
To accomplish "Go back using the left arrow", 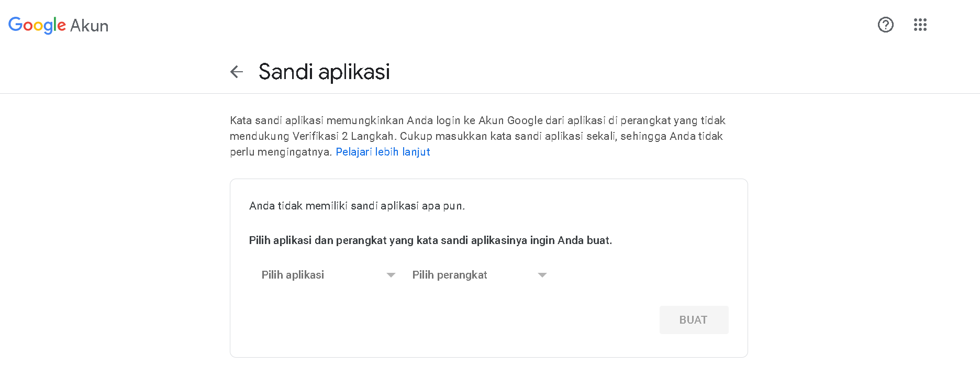I will [237, 72].
